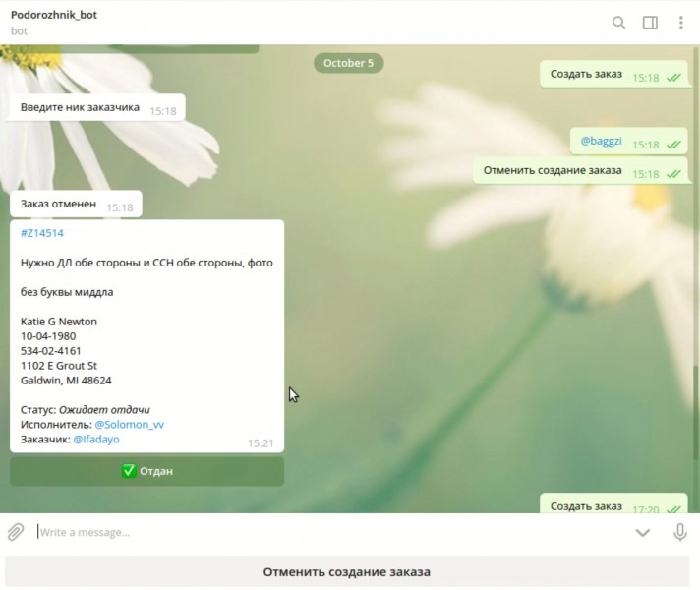Click the 10-04-1980 date line
The width and height of the screenshot is (700, 590).
click(x=48, y=336)
